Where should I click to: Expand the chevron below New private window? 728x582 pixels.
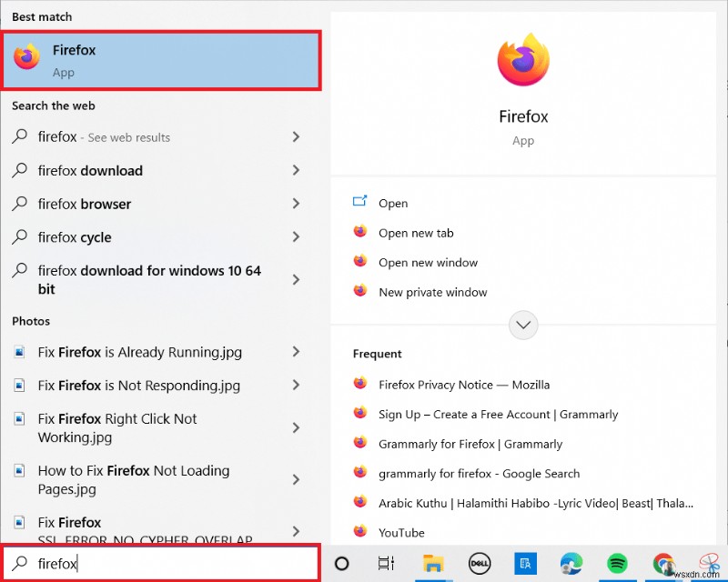pyautogui.click(x=523, y=325)
